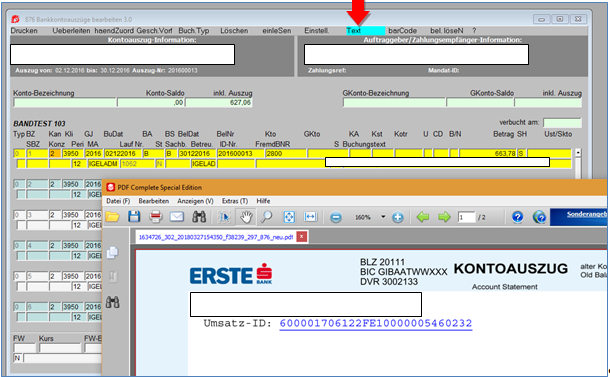
Task: Open the Hilfe menu
Action: click(x=263, y=201)
